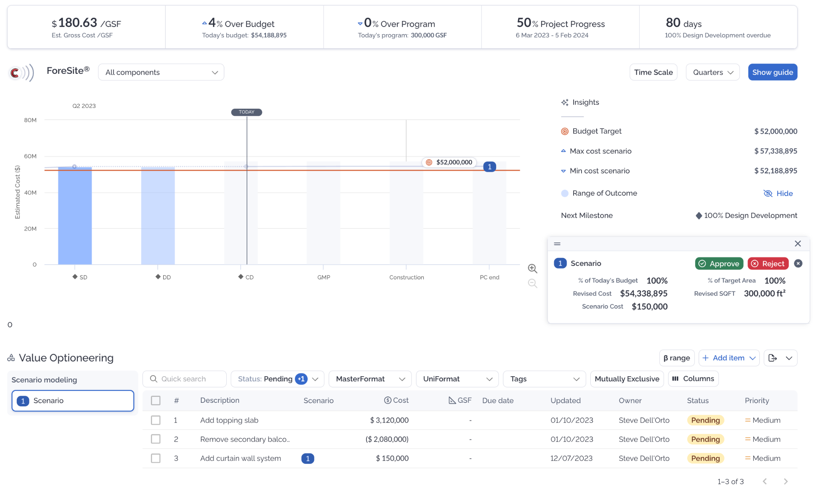The height and width of the screenshot is (504, 813).
Task: Toggle the select-all header checkbox
Action: coord(156,400)
